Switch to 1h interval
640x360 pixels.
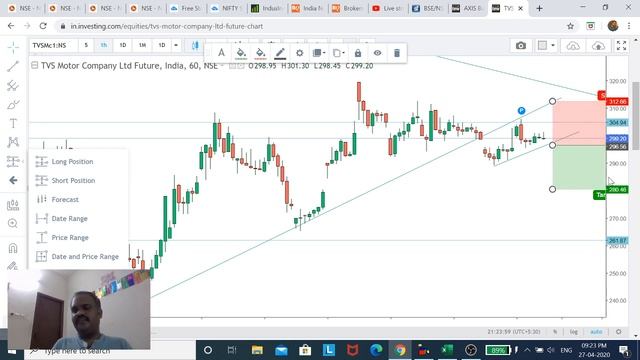pos(104,45)
